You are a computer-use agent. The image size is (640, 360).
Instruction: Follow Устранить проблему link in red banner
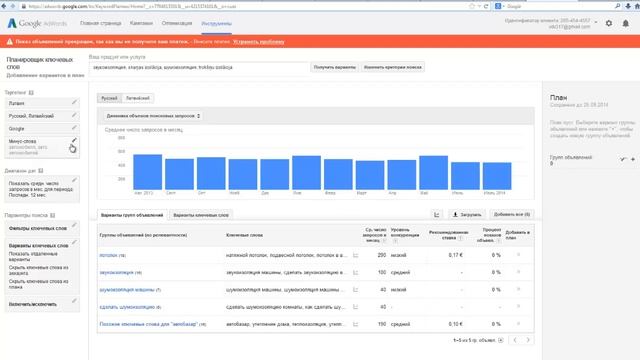coord(258,42)
